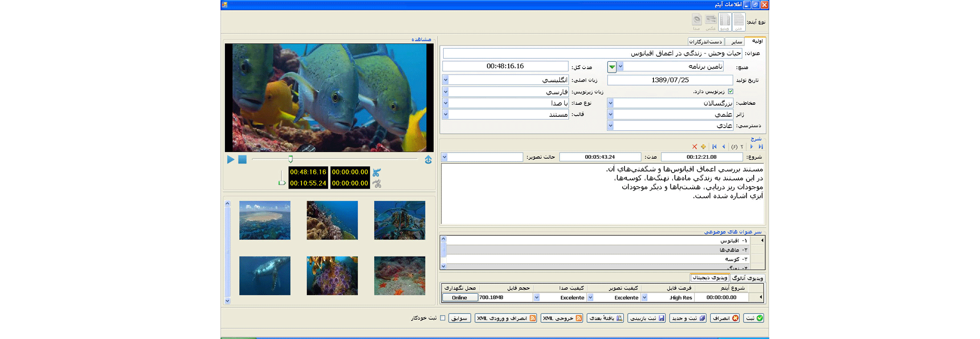
Task: Click the video seek slider handle
Action: click(x=291, y=159)
